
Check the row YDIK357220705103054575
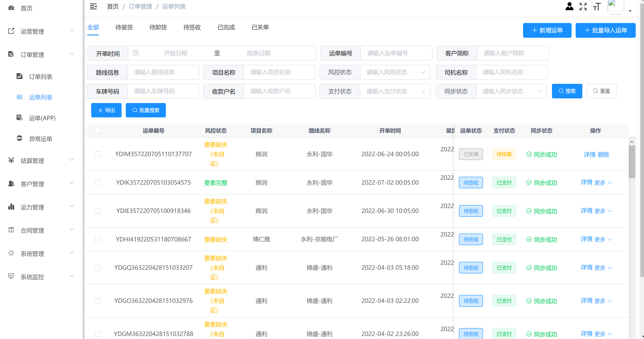click(x=97, y=183)
